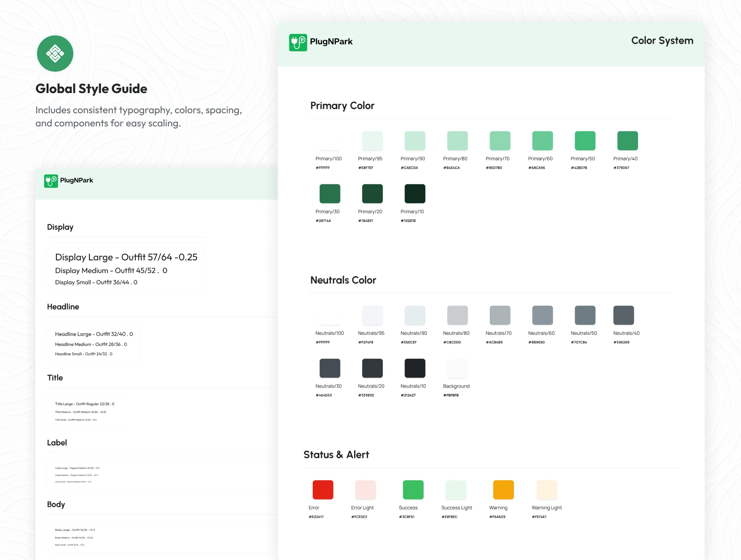The image size is (741, 560).
Task: Click "Headline Large - Outfit 32/40 . 0" text
Action: (x=94, y=334)
